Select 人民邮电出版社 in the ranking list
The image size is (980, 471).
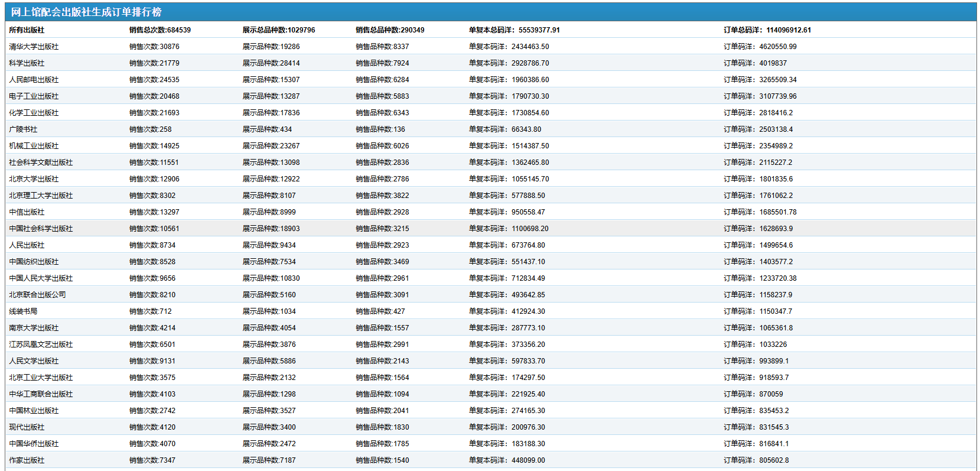pyautogui.click(x=34, y=80)
